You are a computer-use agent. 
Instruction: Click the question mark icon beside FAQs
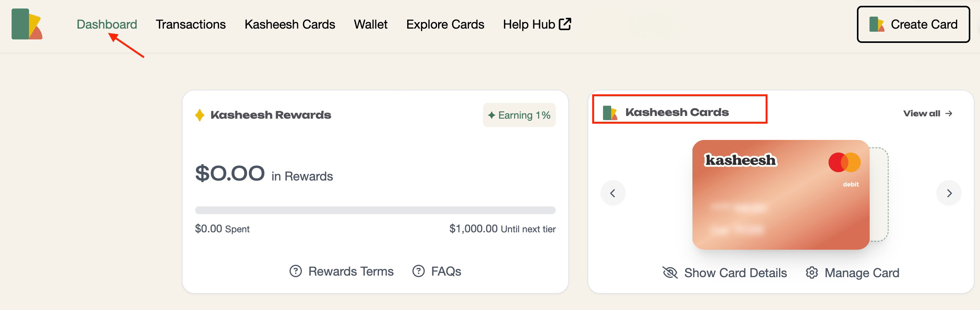point(418,271)
